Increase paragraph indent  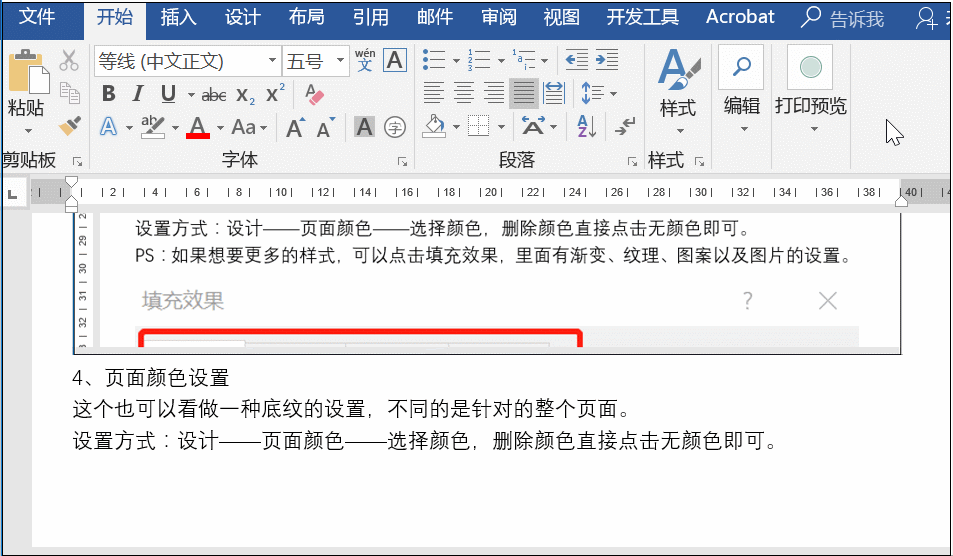click(x=607, y=60)
